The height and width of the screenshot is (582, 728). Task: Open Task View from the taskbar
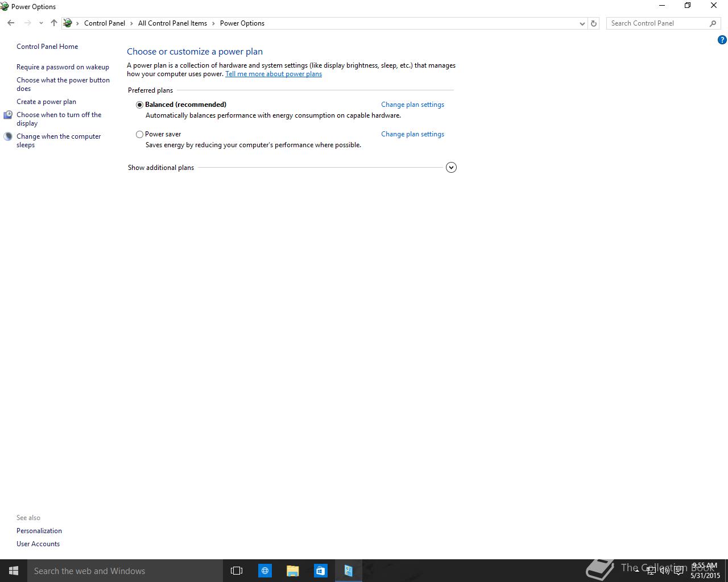click(x=237, y=571)
